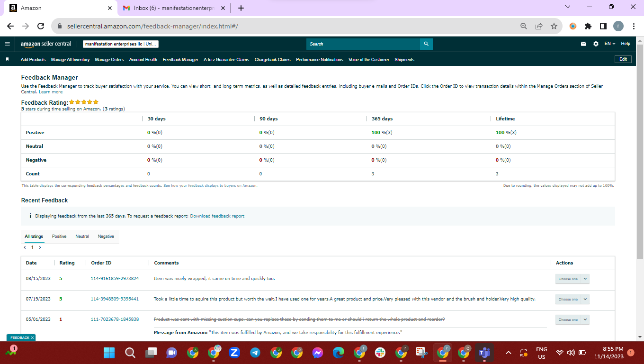The width and height of the screenshot is (644, 364).
Task: Open the browser zoom magnifier icon
Action: tap(524, 27)
